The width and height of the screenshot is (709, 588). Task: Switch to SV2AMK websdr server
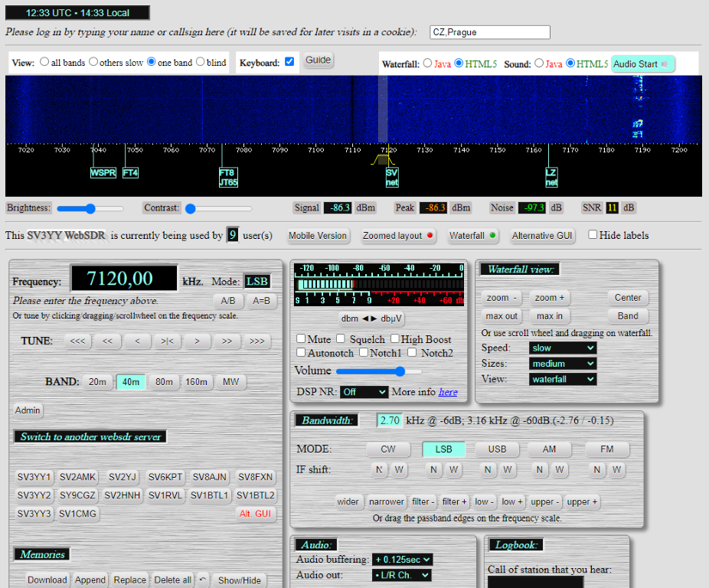pos(77,477)
